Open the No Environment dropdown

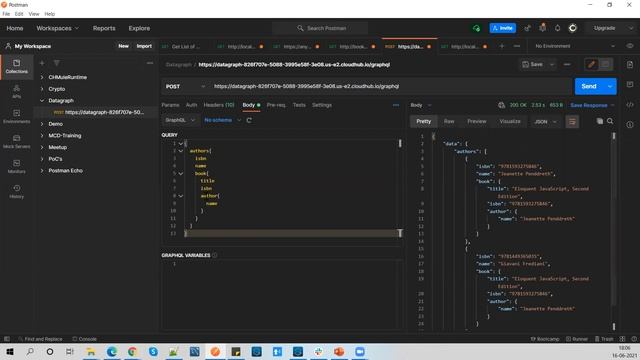(575, 46)
